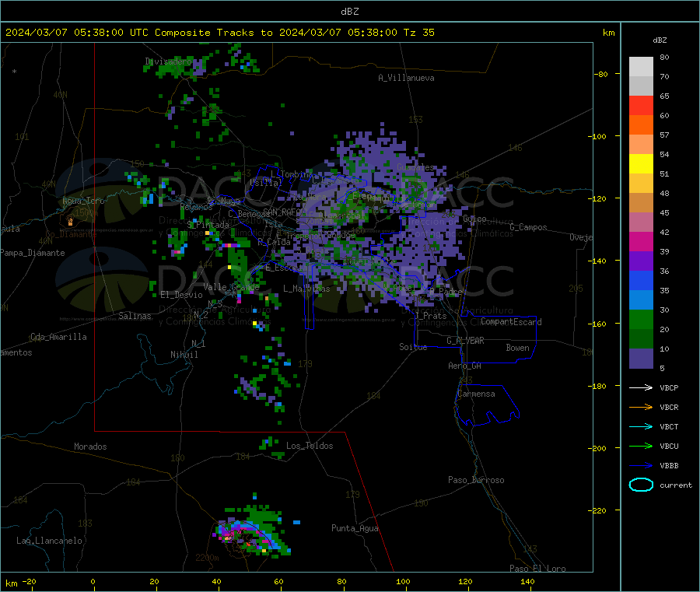Viewport: 700px width, 592px height.
Task: Click the green VBCU arrow icon
Action: click(641, 446)
